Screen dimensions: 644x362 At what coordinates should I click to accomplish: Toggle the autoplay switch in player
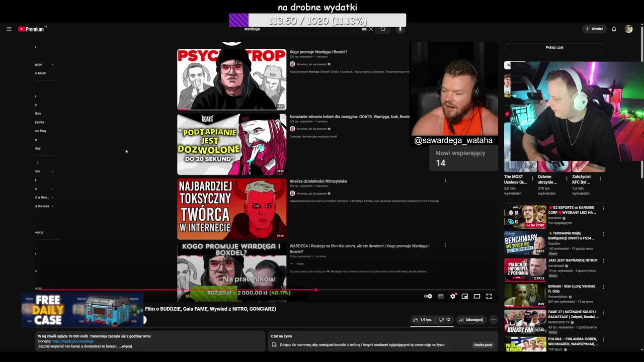tap(428, 296)
